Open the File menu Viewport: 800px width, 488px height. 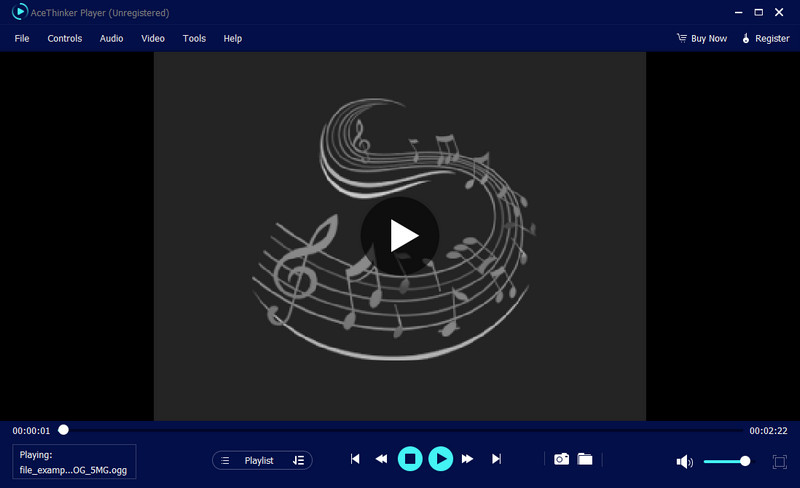point(21,38)
